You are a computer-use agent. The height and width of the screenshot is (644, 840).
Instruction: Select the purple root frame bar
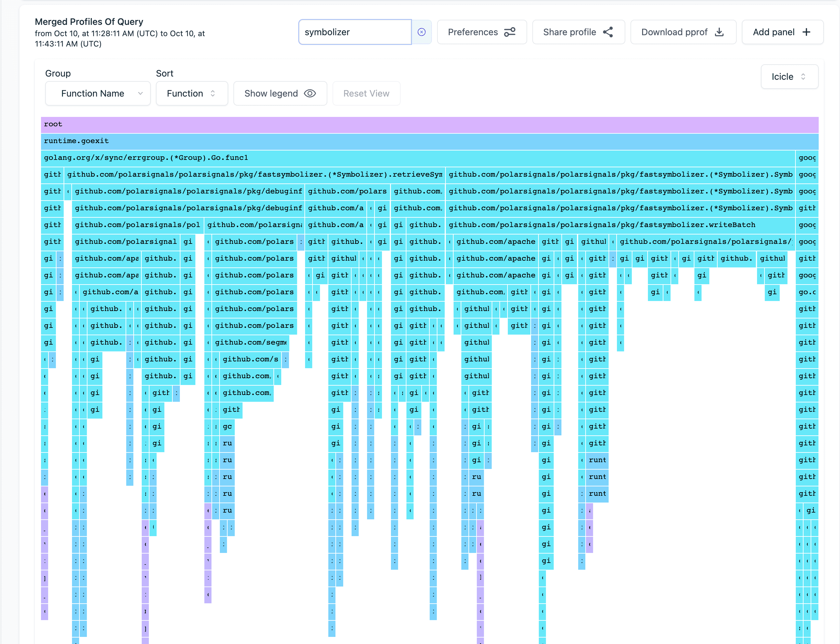click(x=429, y=124)
